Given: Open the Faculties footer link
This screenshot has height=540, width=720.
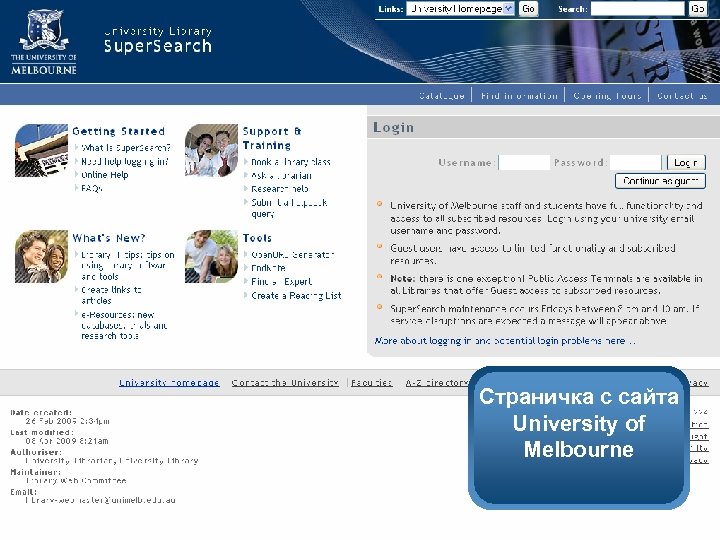Looking at the screenshot, I should (371, 382).
